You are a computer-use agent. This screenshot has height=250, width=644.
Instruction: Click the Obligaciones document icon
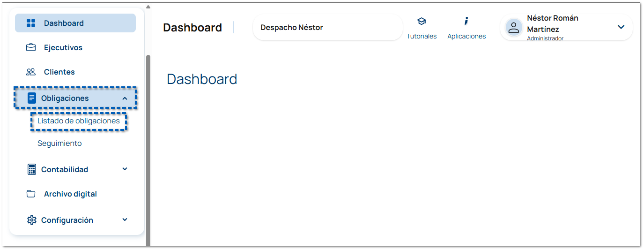[x=32, y=98]
